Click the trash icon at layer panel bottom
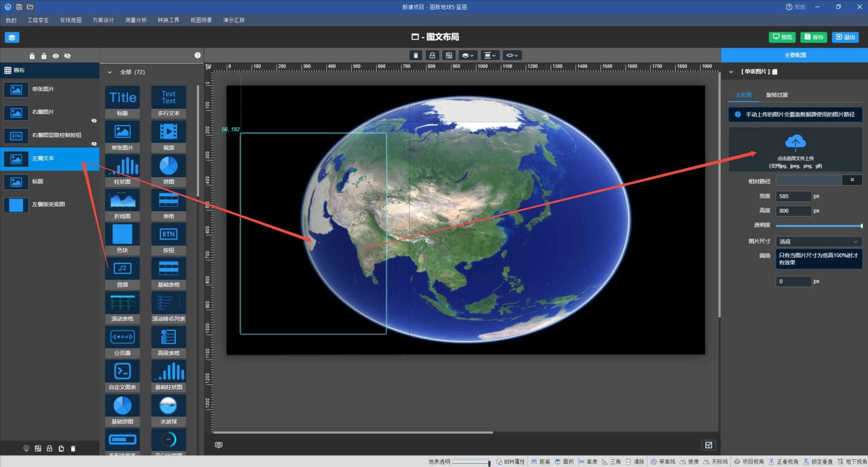The image size is (868, 467). pos(73,448)
